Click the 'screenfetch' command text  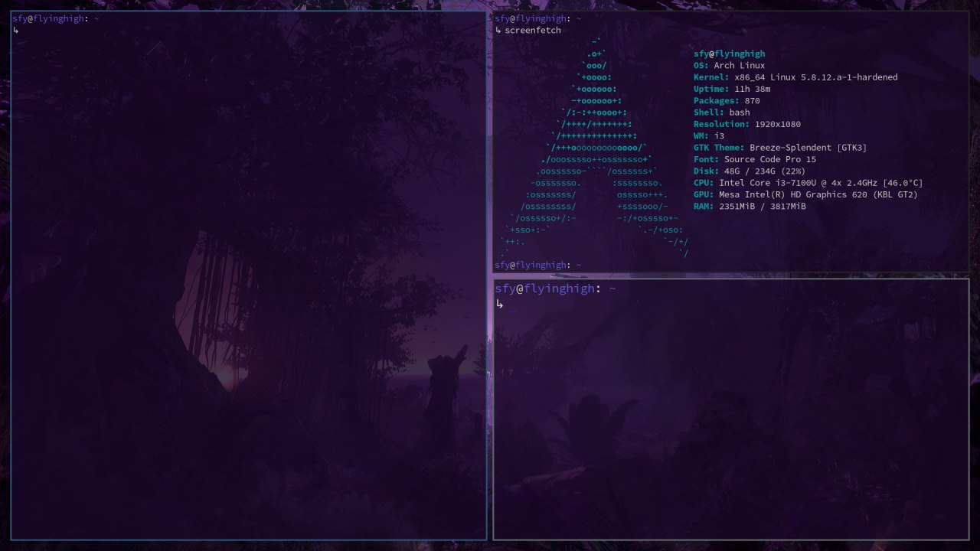533,31
